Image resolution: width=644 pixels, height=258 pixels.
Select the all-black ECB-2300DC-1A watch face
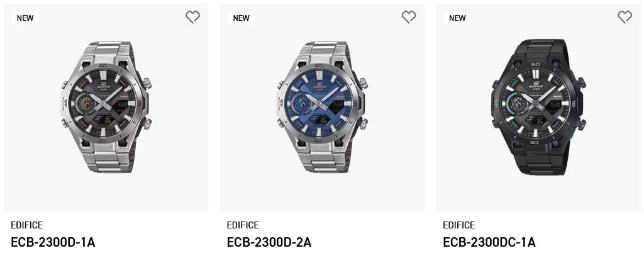tap(536, 104)
